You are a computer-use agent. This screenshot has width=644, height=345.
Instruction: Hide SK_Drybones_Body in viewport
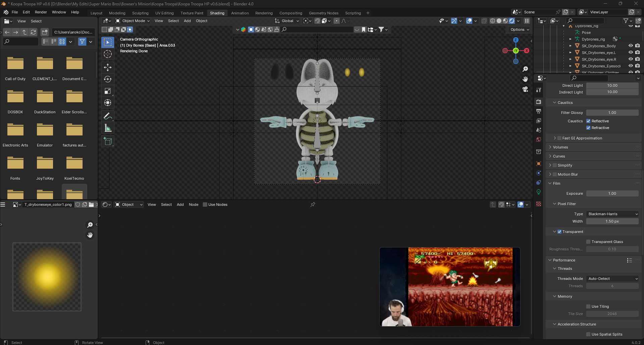[631, 46]
